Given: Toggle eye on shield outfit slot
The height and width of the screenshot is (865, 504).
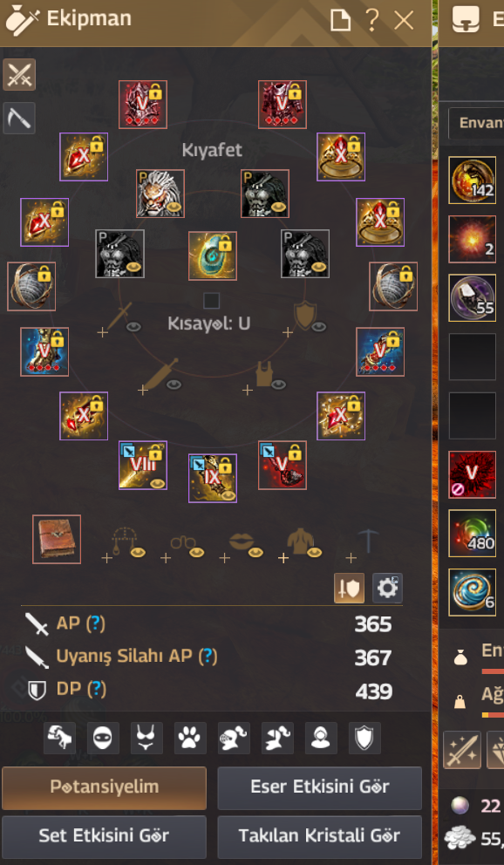Looking at the screenshot, I should coord(319,327).
